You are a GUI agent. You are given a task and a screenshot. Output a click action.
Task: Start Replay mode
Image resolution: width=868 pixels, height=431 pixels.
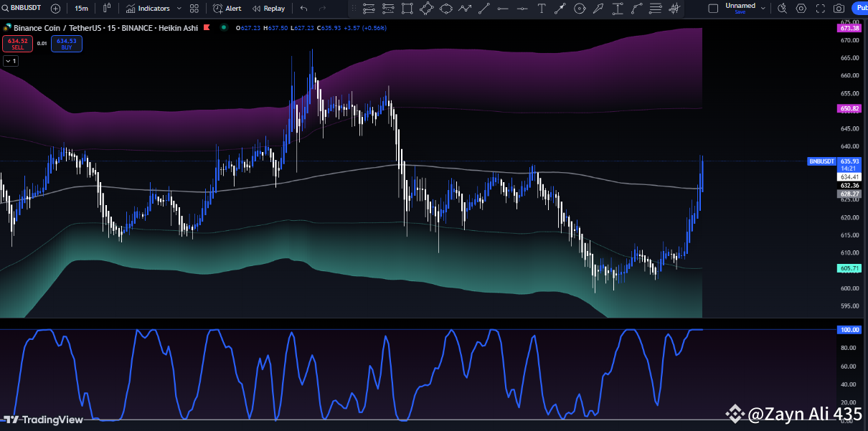[268, 8]
